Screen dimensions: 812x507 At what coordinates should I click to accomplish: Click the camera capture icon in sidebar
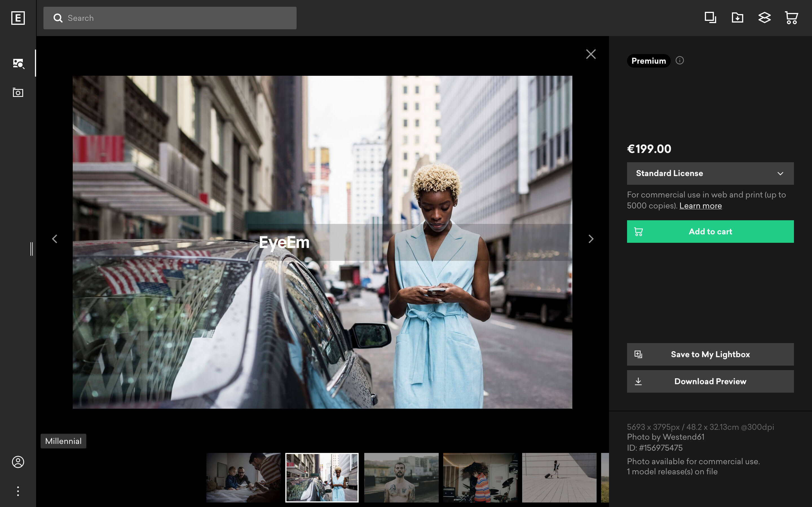(17, 92)
